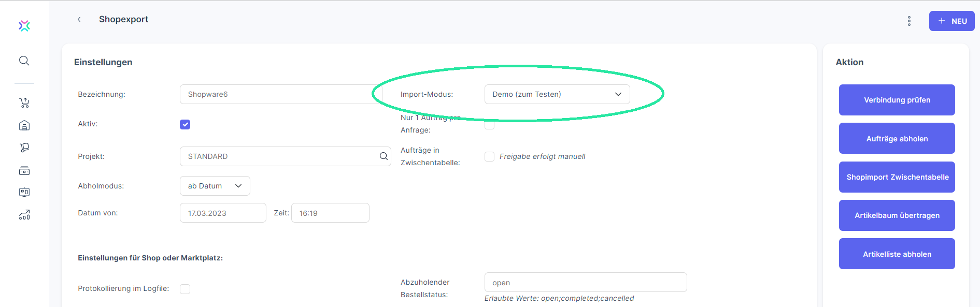Click Artikelliste abholen button
This screenshot has width=980, height=307.
[x=897, y=254]
